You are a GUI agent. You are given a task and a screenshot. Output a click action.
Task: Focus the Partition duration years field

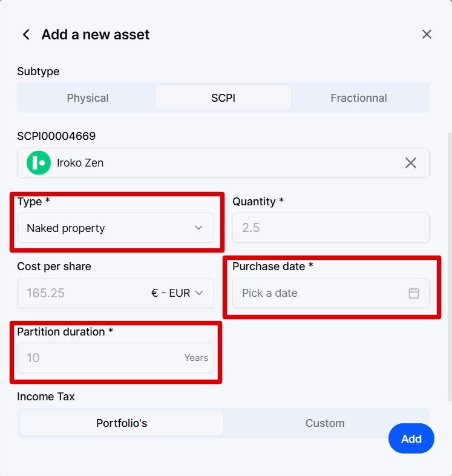[x=116, y=358]
